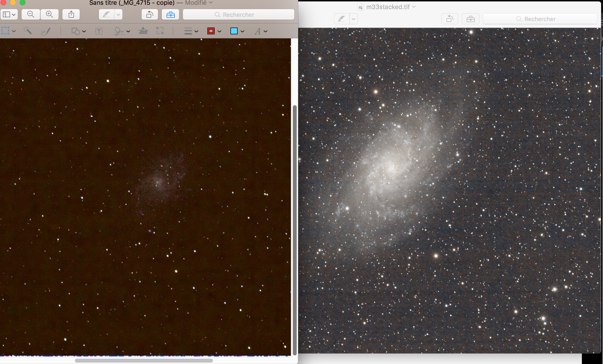Open the Adjust Size tool
603x364 pixels.
[x=160, y=31]
